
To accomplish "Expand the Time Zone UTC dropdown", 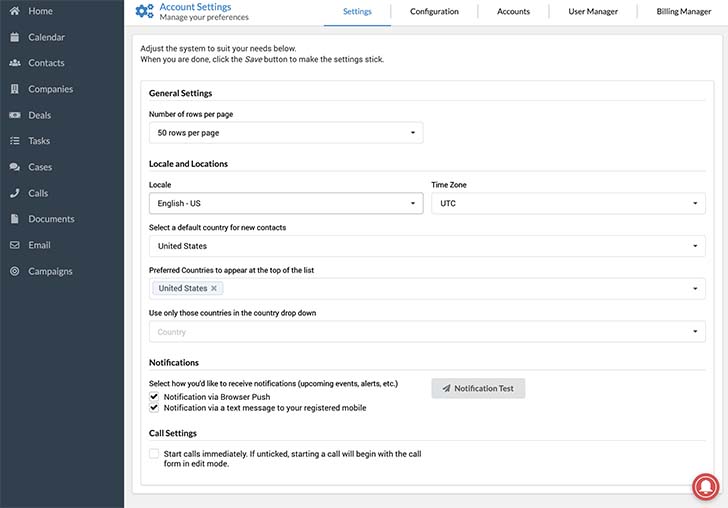I will [568, 203].
